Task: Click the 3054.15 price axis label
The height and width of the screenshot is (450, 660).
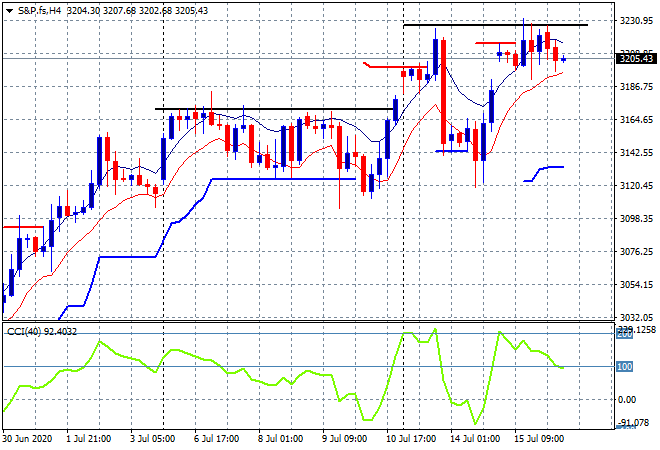Action: coord(636,285)
